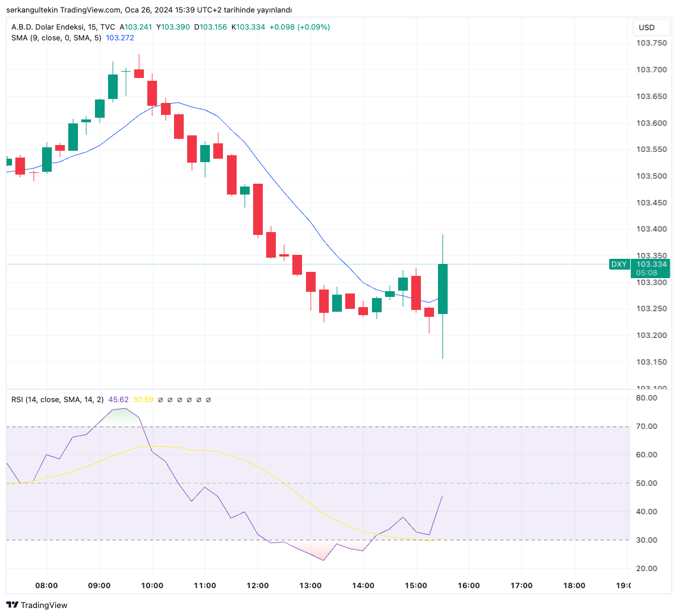678x616 pixels.
Task: Click the countdown timer 05:08 on price axis
Action: pos(647,273)
